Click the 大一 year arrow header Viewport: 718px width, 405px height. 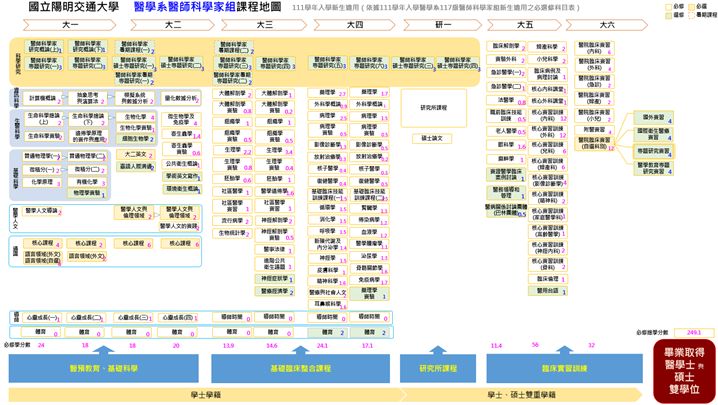point(70,25)
